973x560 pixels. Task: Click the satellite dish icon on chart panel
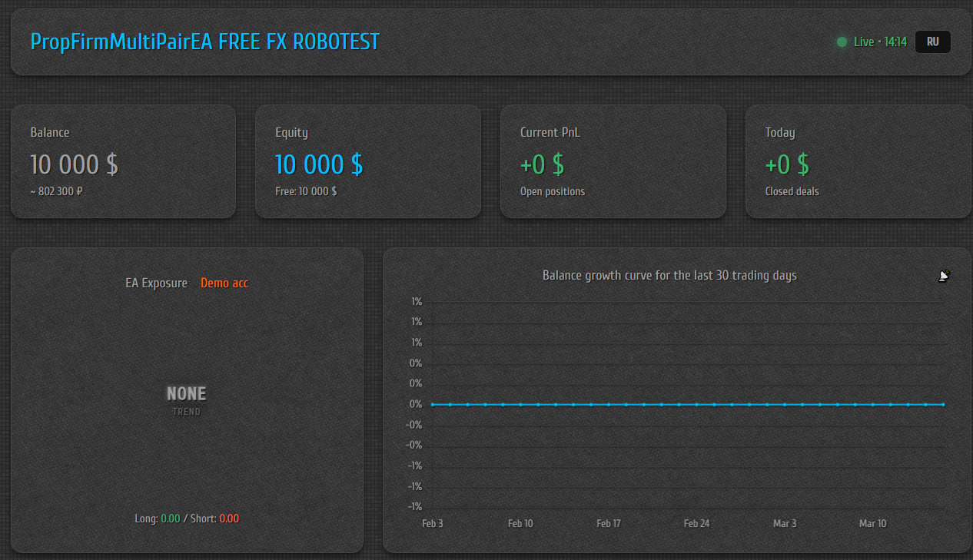click(x=945, y=276)
